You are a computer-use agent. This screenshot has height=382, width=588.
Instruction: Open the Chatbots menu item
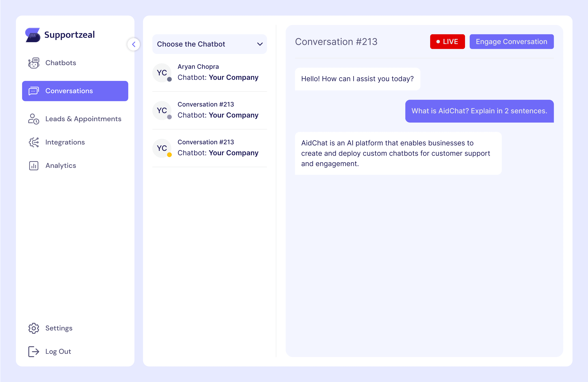tap(61, 63)
